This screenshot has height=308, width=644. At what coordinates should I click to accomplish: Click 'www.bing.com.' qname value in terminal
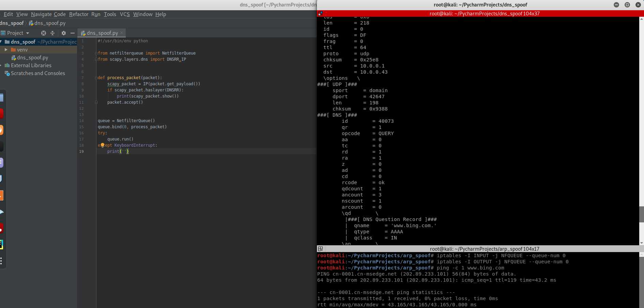(414, 226)
